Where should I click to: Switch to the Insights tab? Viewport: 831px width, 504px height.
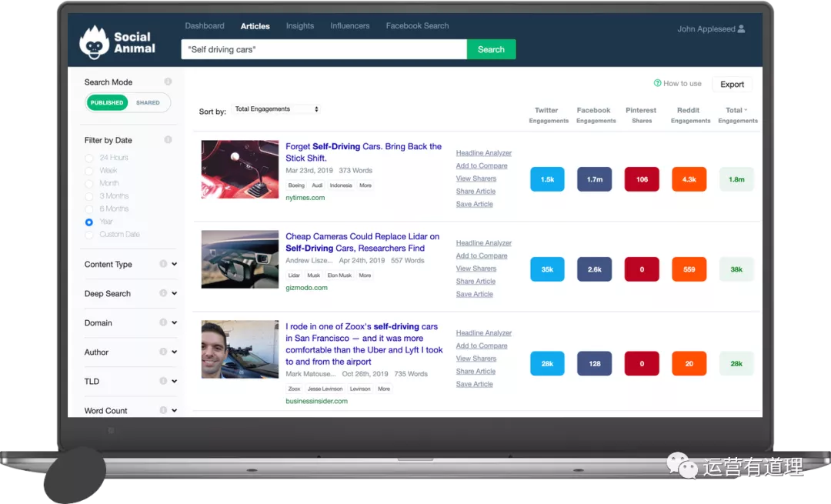299,26
